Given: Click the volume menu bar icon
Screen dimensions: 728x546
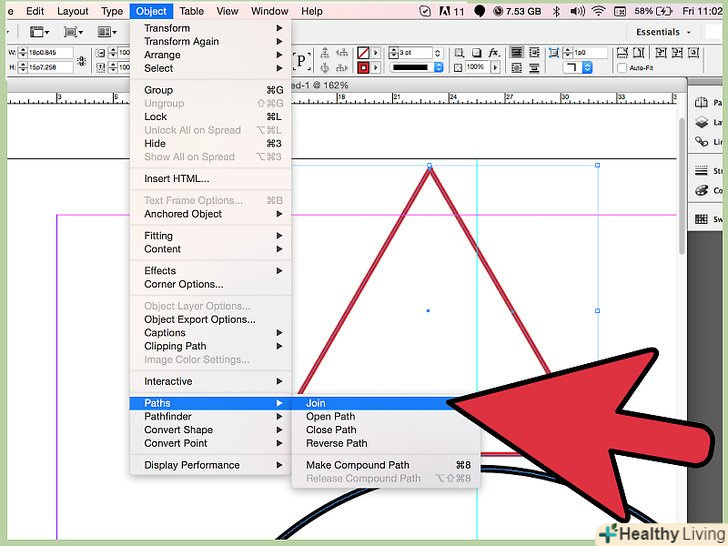Looking at the screenshot, I should pyautogui.click(x=577, y=11).
